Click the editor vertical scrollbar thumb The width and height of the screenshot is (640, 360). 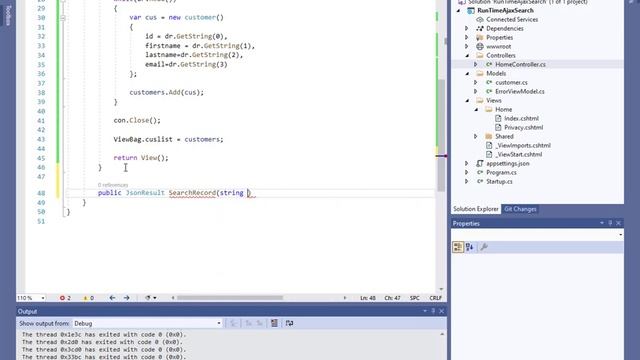(441, 135)
